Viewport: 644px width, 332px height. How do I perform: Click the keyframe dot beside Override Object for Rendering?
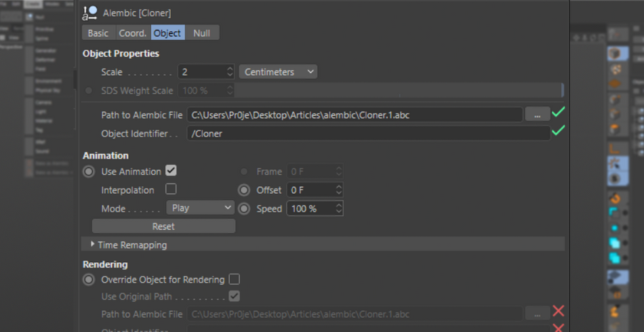(x=89, y=280)
